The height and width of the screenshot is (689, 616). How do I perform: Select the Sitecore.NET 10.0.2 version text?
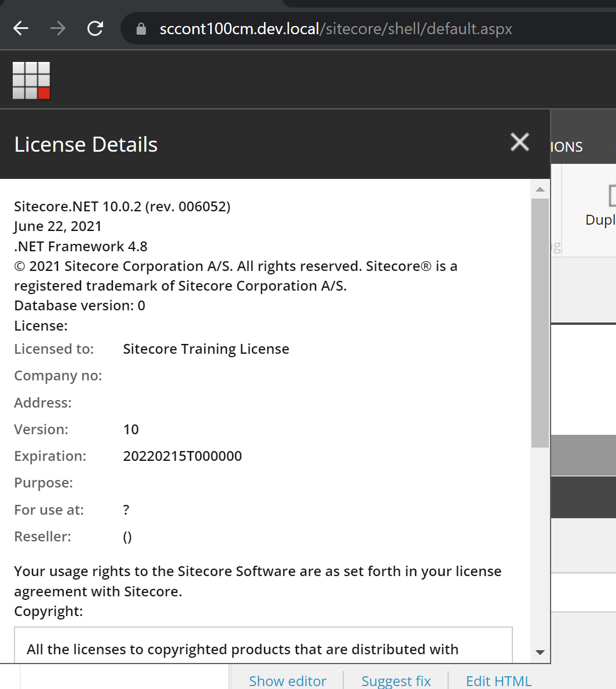click(x=122, y=206)
